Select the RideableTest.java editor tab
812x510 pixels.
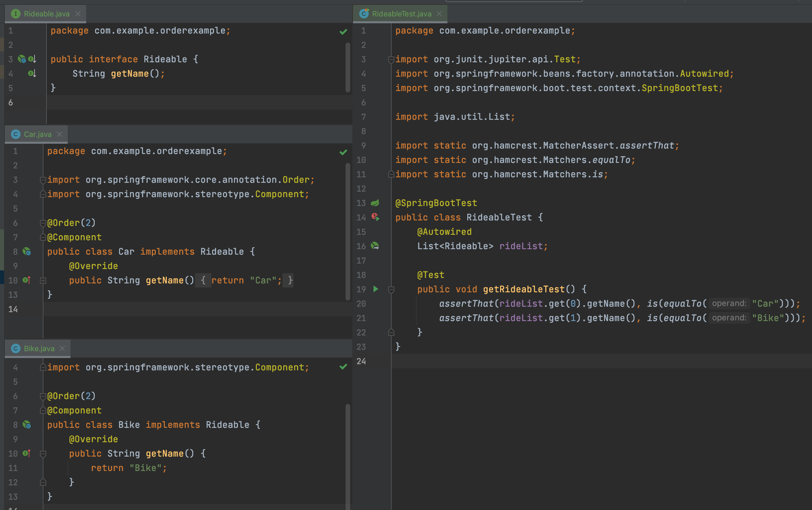402,14
